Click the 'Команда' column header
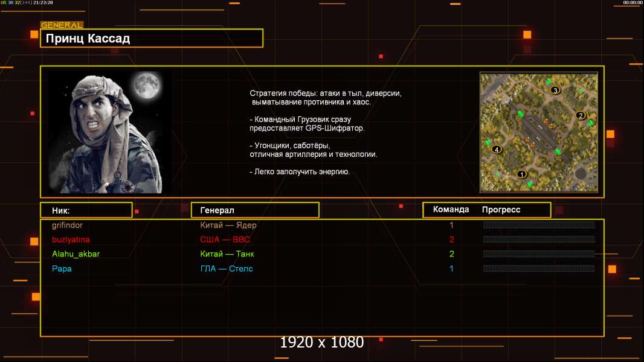644x362 pixels. [451, 209]
